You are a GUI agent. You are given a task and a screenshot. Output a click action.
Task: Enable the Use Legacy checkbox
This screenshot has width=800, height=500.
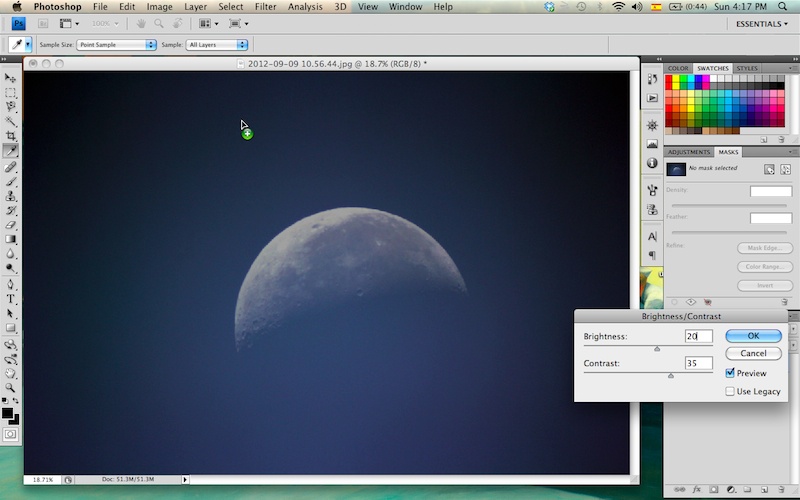tap(730, 391)
